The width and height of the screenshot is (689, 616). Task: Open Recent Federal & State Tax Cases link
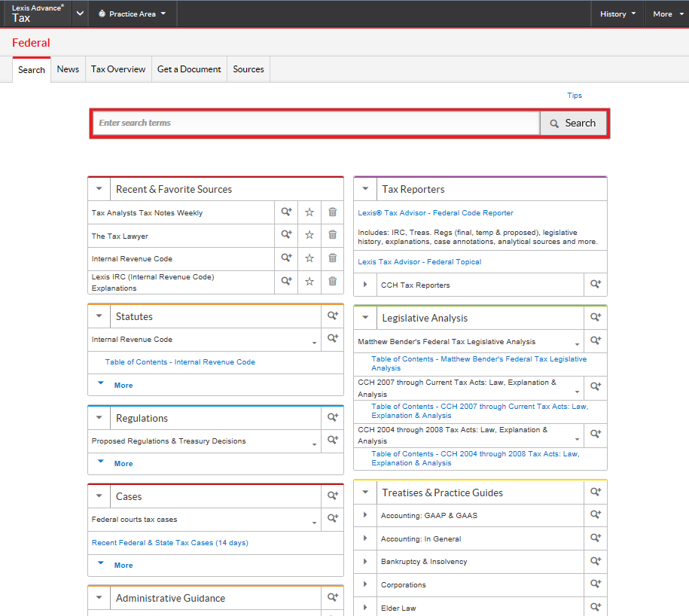point(170,543)
